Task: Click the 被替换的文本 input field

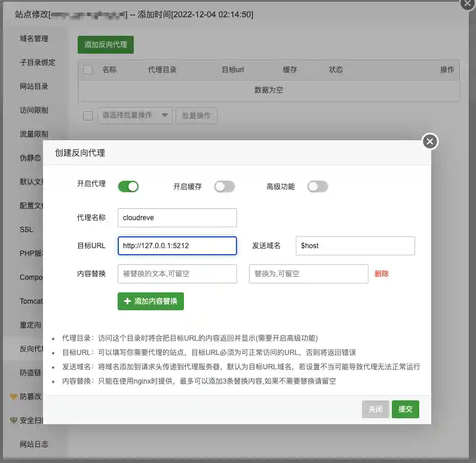Action: tap(177, 274)
